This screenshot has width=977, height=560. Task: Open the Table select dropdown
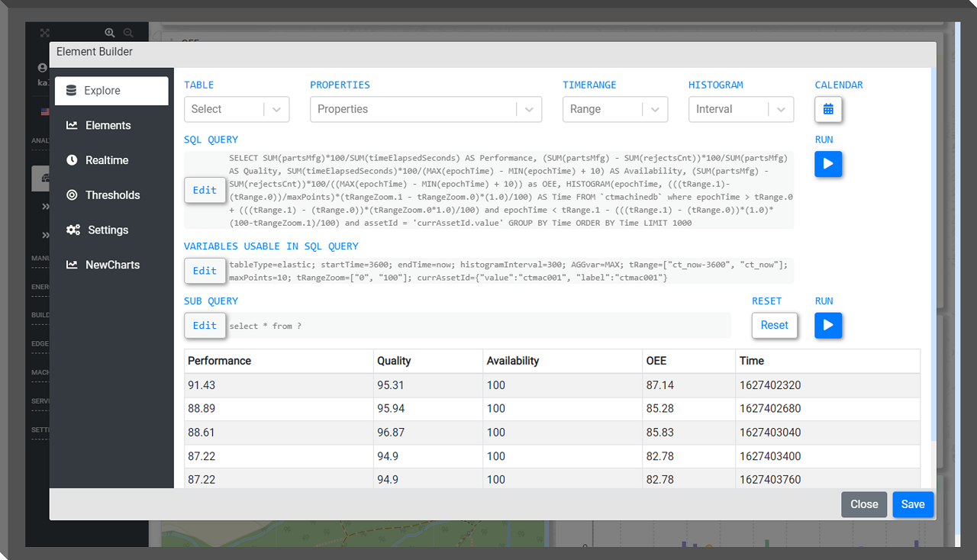pyautogui.click(x=237, y=109)
